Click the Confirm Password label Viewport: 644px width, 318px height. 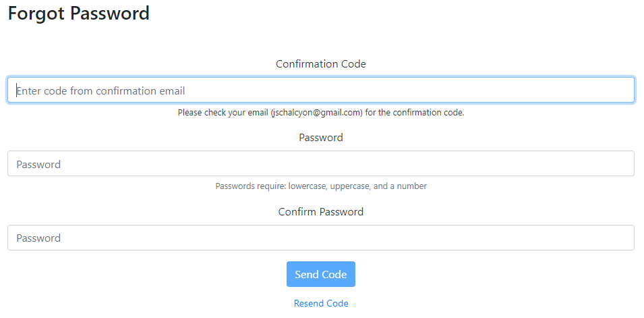point(321,212)
